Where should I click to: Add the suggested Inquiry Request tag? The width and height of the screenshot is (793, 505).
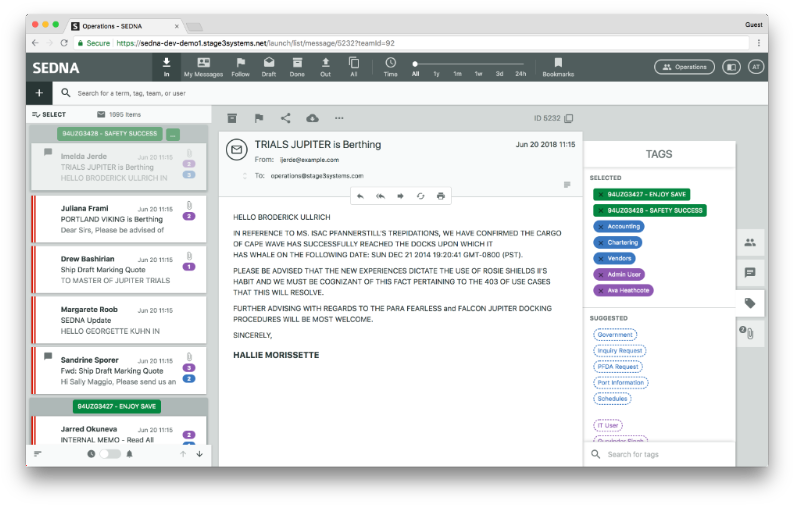(620, 351)
